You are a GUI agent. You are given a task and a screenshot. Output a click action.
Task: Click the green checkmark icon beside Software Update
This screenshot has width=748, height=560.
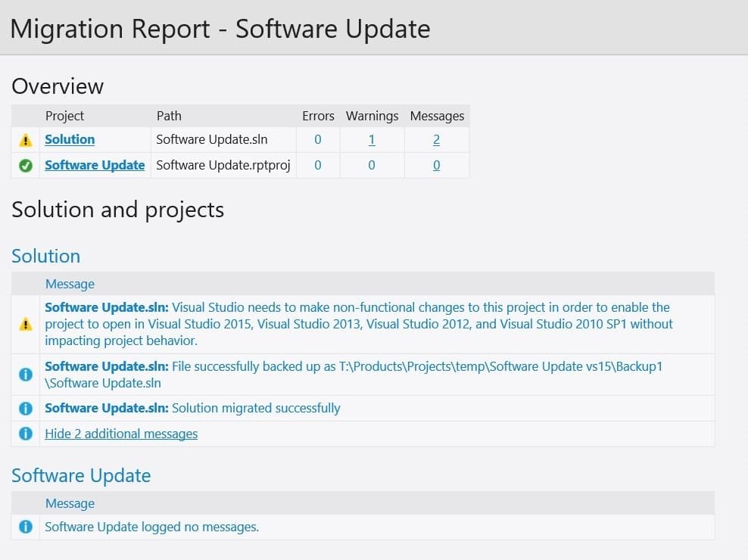(x=25, y=166)
